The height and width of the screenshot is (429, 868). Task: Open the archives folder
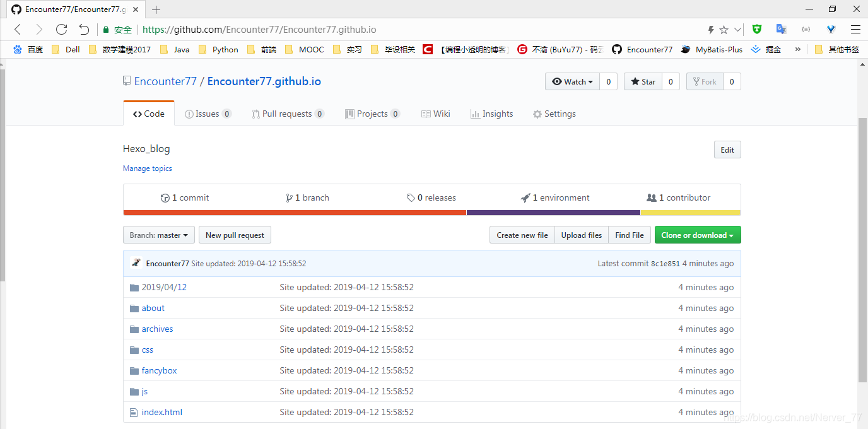tap(157, 329)
